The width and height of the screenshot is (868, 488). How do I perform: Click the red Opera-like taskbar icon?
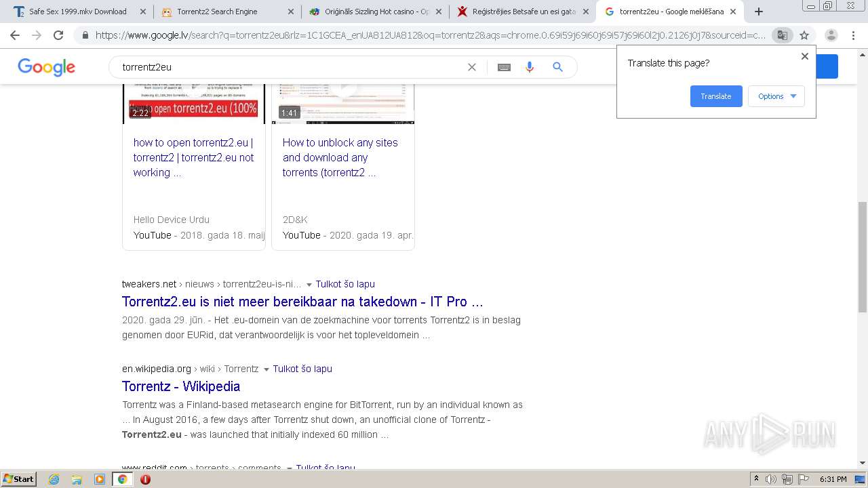[x=145, y=479]
